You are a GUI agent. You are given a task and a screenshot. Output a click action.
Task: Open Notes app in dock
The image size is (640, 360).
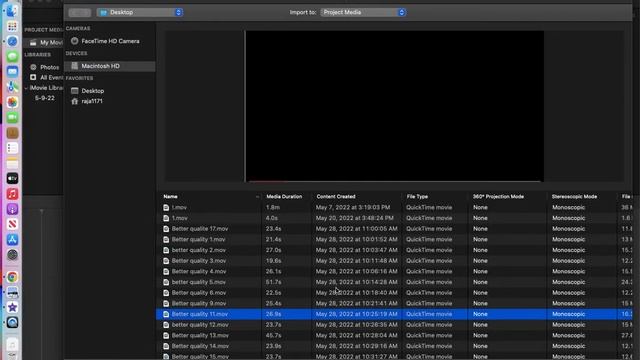pyautogui.click(x=12, y=163)
